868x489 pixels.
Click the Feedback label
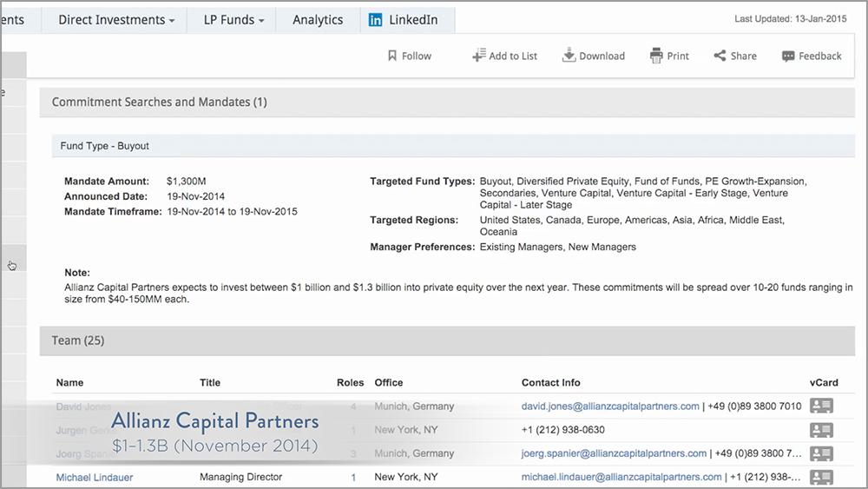point(820,56)
